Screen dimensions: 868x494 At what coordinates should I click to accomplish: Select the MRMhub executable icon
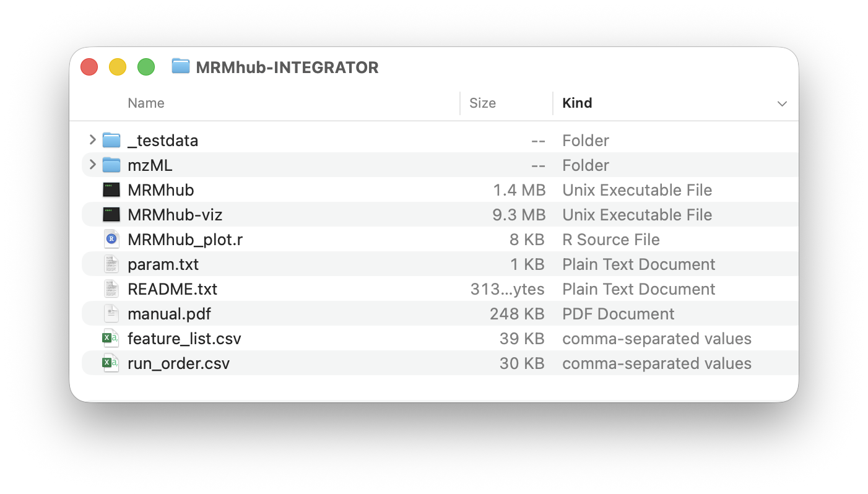(x=111, y=190)
